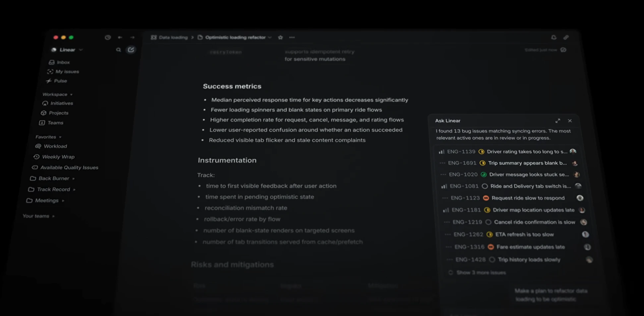Viewport: 644px width, 316px height.
Task: Star the Optimistic loading refactor document
Action: point(280,37)
